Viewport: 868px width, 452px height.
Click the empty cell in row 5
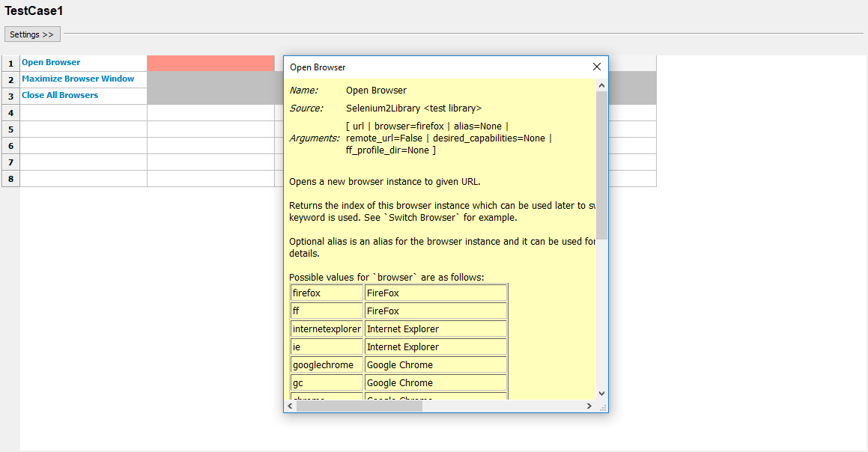[82, 129]
